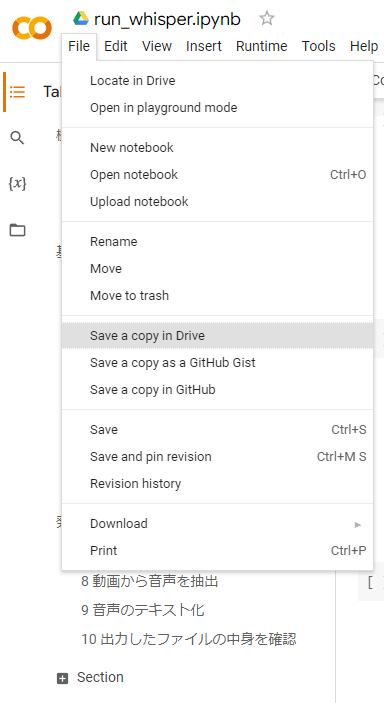
Task: Open the Files folder icon in sidebar
Action: point(17,230)
